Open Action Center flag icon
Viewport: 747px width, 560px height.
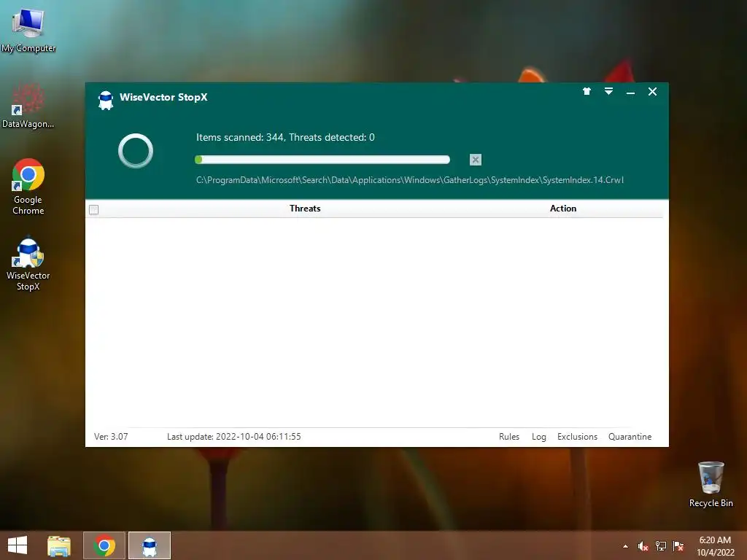coord(678,546)
